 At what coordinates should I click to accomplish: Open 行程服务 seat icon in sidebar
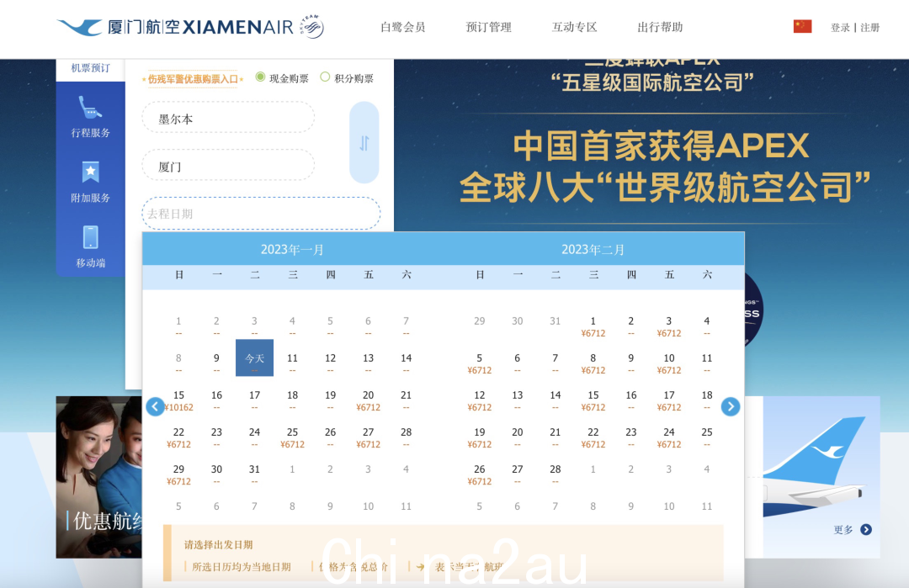coord(90,107)
